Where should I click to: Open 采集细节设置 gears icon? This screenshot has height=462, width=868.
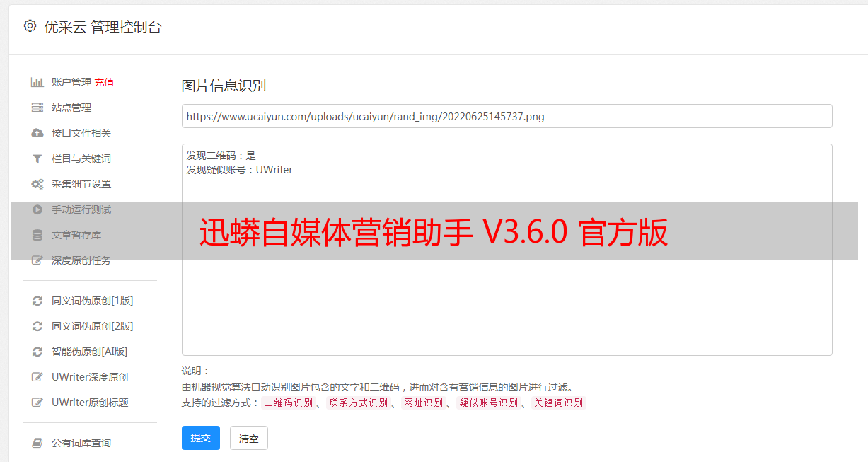click(x=37, y=184)
